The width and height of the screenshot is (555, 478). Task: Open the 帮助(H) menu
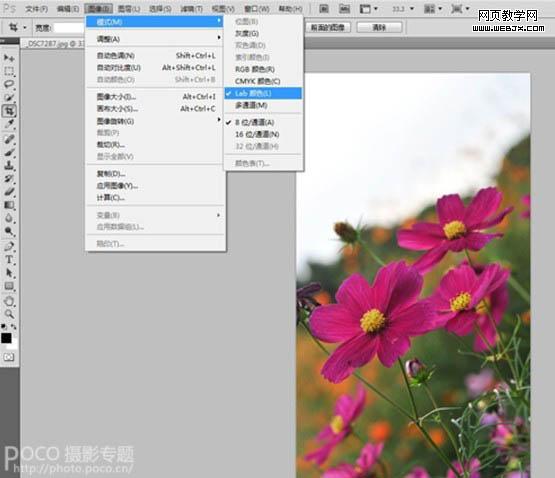click(290, 9)
